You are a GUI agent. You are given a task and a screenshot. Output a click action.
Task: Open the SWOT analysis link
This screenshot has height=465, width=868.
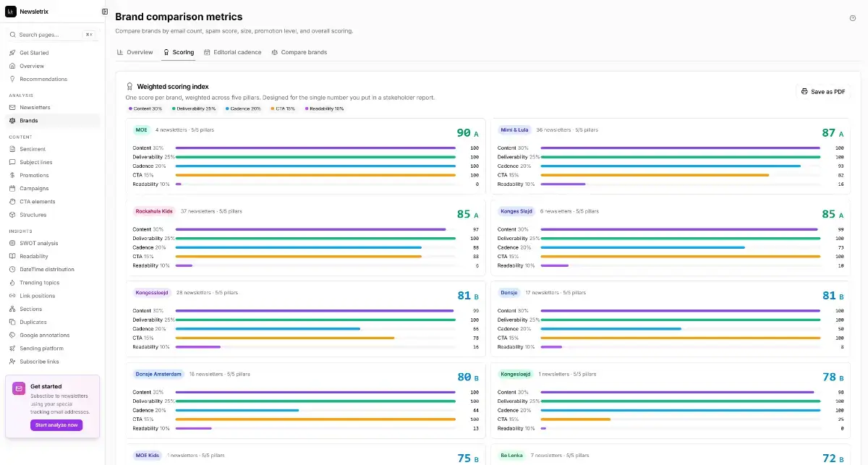point(39,243)
